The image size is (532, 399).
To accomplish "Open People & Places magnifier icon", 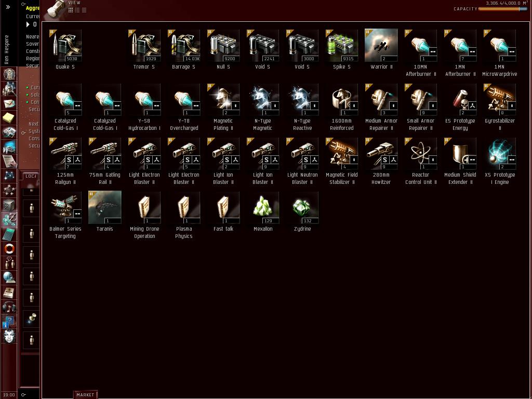I will click(9, 89).
